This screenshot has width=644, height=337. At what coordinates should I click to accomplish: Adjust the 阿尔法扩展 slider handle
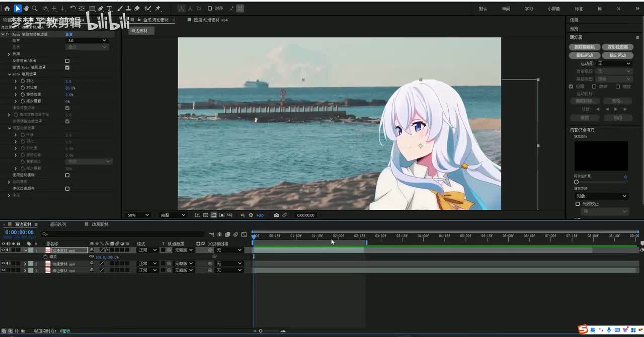[x=576, y=182]
